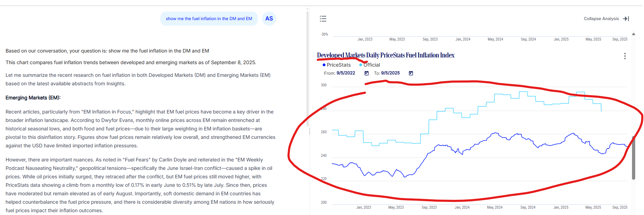
Task: Open the three-dot chart options menu
Action: (x=625, y=56)
